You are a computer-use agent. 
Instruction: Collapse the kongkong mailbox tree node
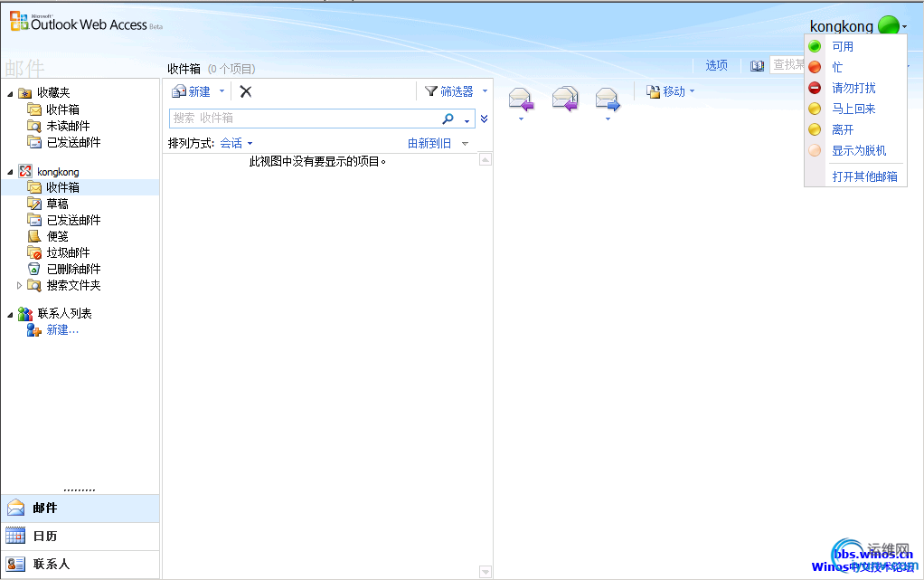pos(10,172)
